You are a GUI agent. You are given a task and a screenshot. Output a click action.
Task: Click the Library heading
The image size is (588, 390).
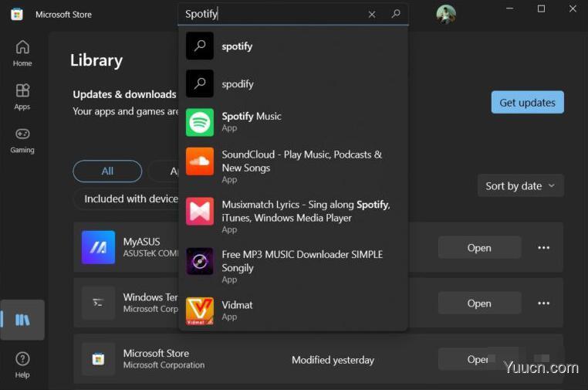point(96,60)
